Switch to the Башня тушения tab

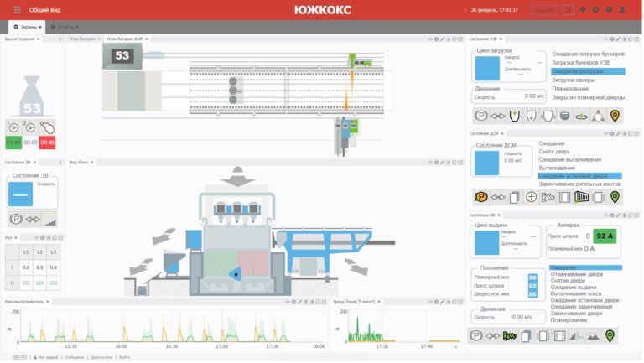20,39
